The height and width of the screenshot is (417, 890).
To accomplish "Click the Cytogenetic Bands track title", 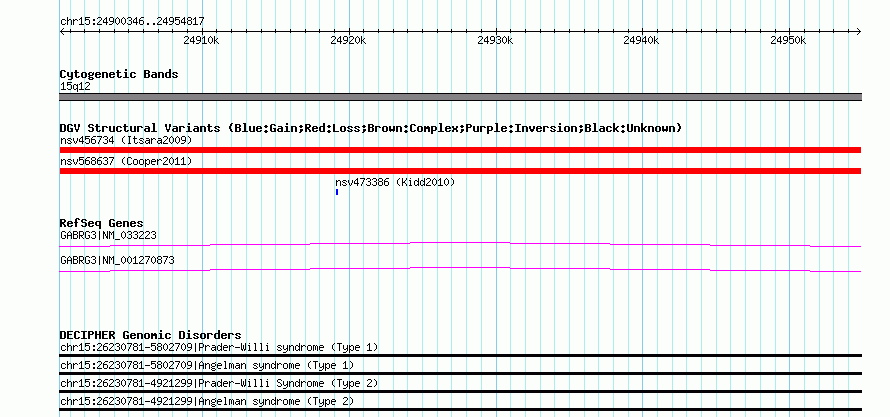I will pos(119,74).
